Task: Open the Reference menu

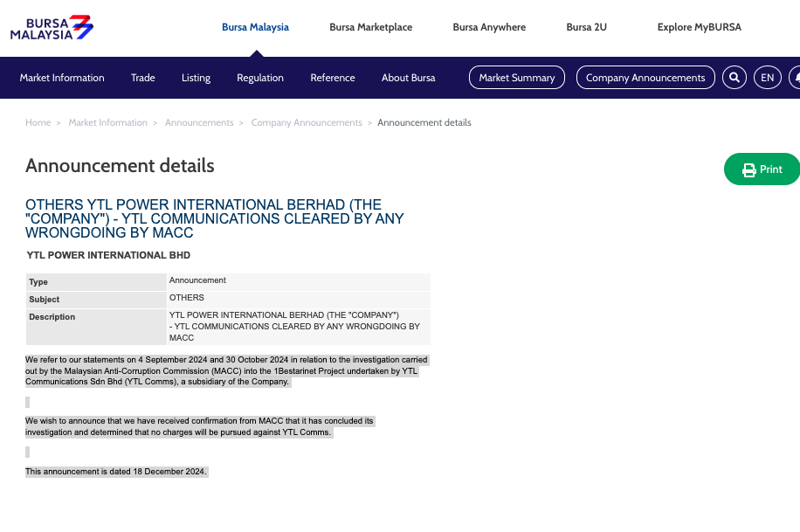Action: [x=333, y=78]
